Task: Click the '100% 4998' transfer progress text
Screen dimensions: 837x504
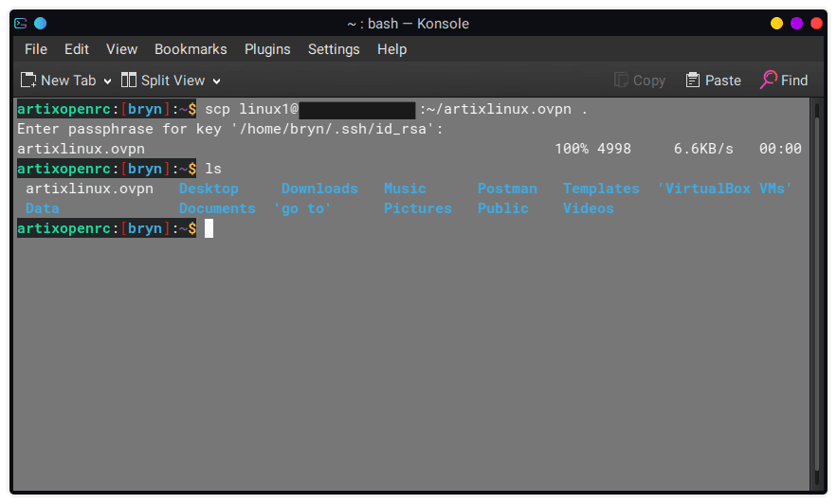Action: (592, 149)
